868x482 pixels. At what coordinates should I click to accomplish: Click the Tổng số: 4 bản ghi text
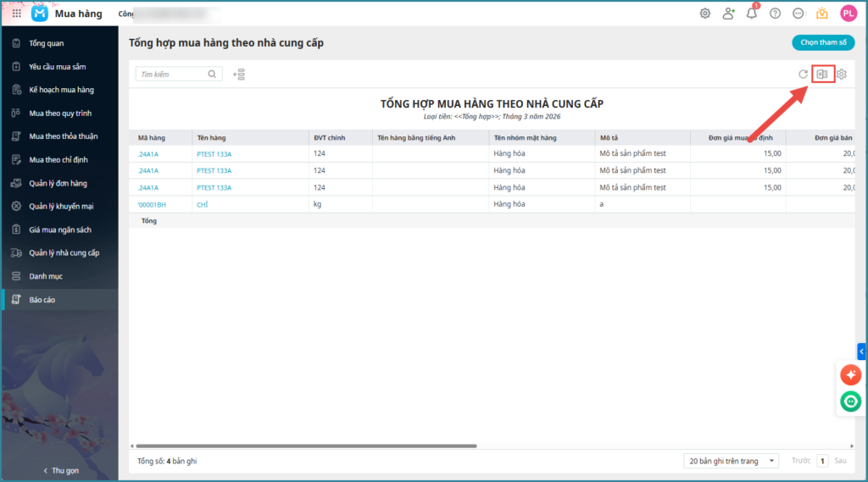pos(167,461)
